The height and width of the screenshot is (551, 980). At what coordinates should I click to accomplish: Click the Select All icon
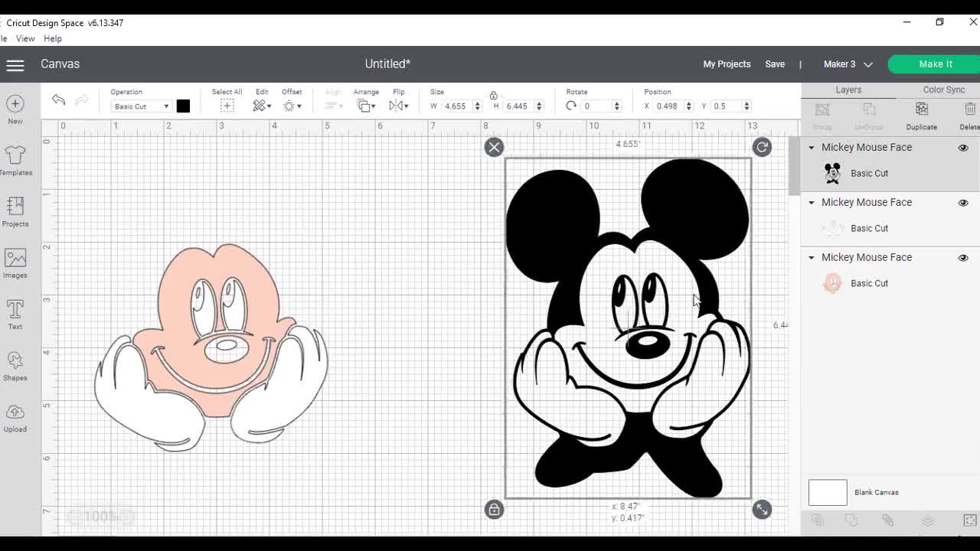(x=227, y=106)
